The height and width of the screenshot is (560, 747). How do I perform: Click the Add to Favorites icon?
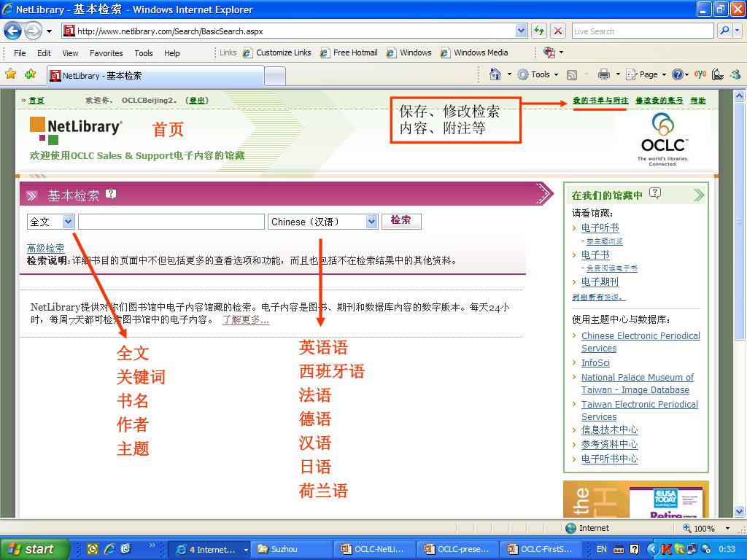(31, 74)
